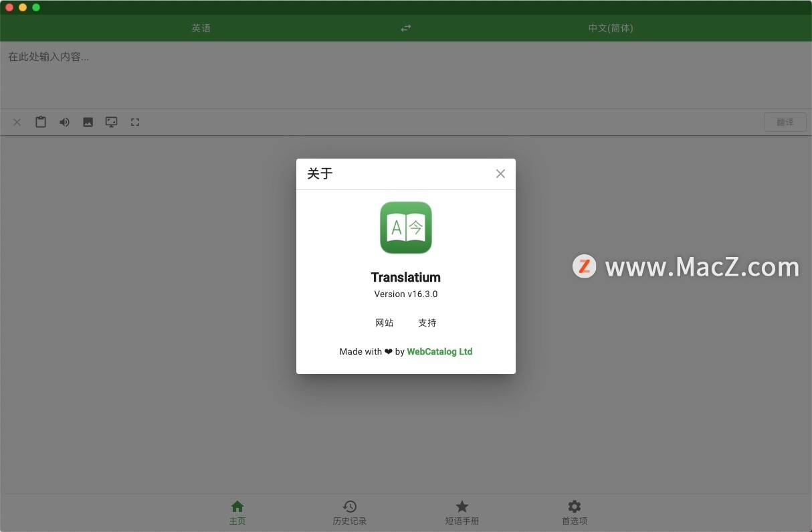
Task: Translate from screen capture icon
Action: [x=111, y=122]
